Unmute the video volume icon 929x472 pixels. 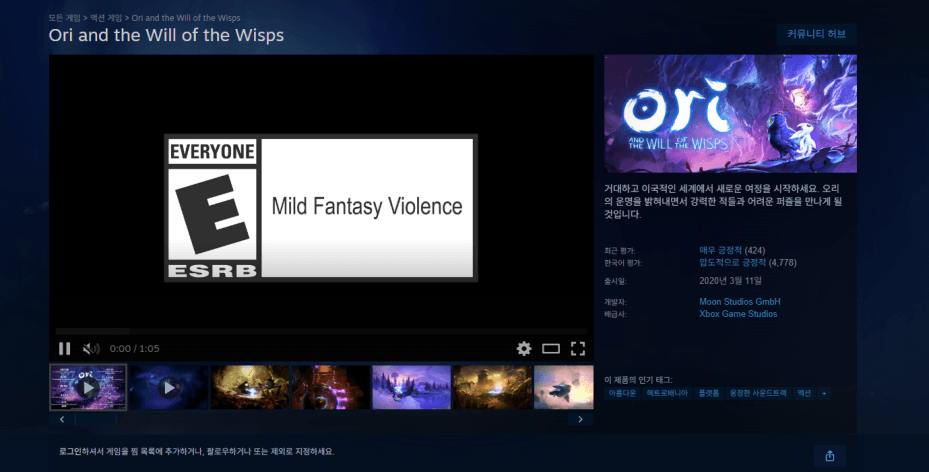click(x=91, y=348)
